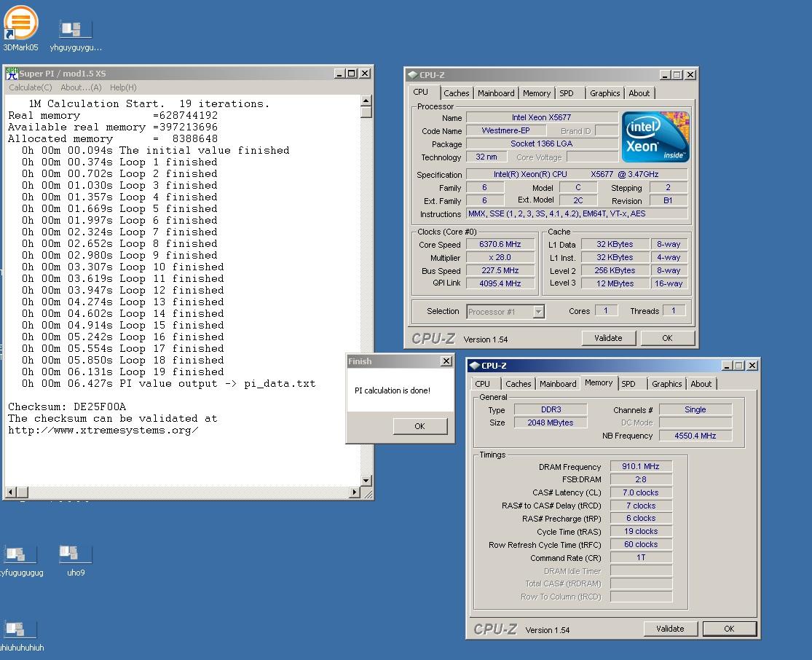Click Validate in lower CPU-Z window
Viewport: 812px width, 660px height.
coord(670,629)
